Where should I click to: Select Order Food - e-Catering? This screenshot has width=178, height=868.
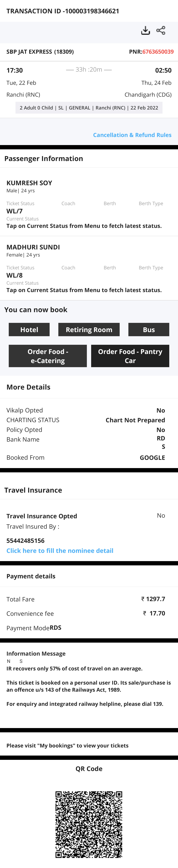pos(47,356)
